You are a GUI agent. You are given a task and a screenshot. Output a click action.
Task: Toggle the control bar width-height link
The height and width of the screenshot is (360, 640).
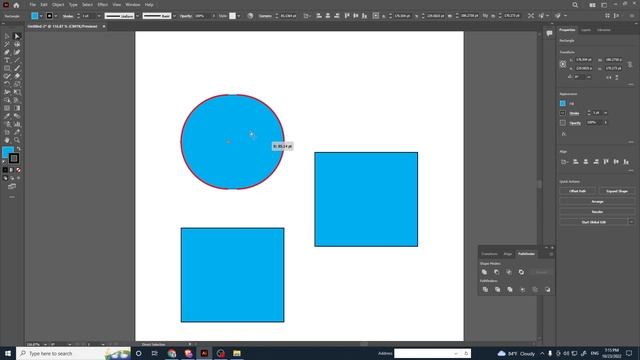(485, 16)
